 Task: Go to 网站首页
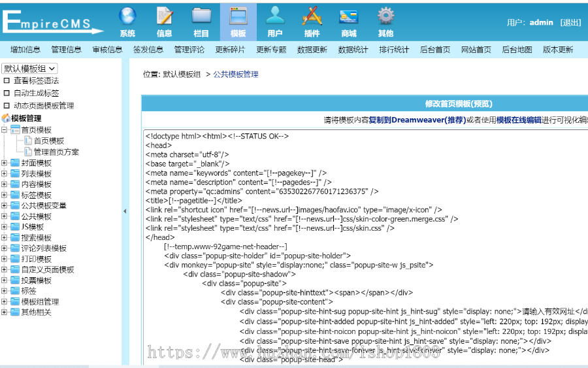[x=476, y=50]
